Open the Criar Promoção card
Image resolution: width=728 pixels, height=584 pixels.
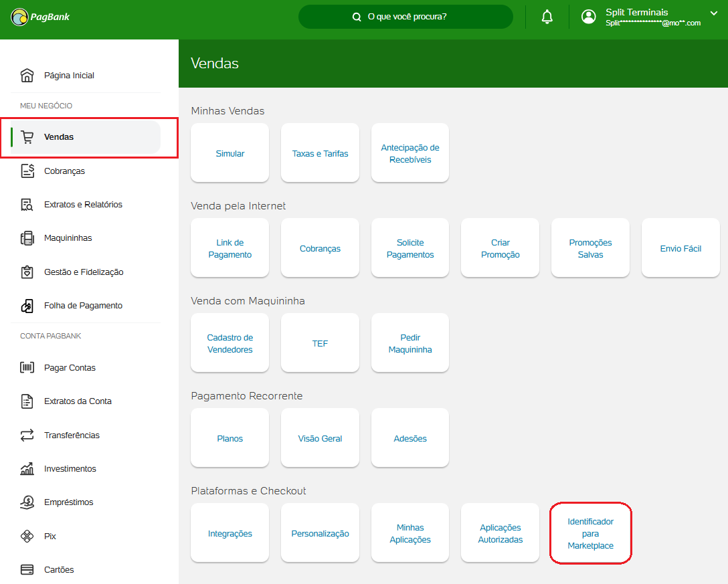[x=500, y=248]
